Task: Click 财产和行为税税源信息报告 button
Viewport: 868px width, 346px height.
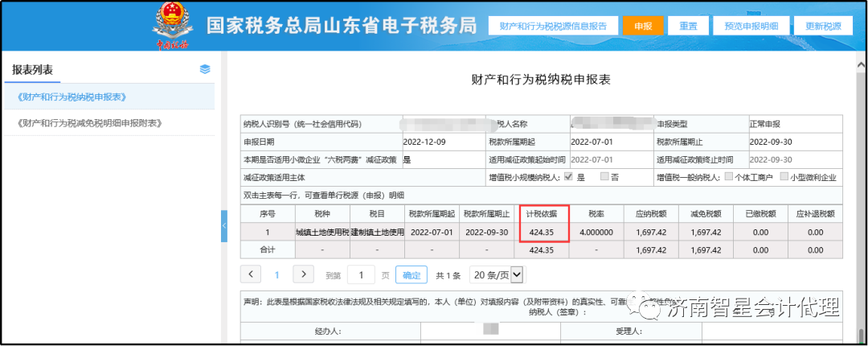Action: 553,26
